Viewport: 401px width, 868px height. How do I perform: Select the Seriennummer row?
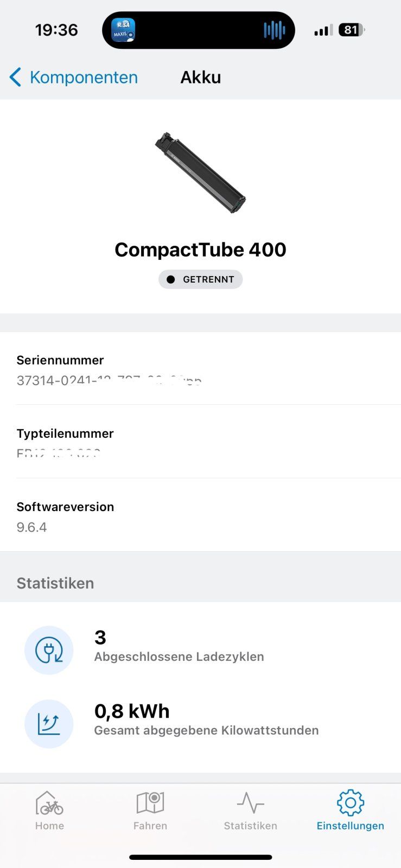tap(200, 369)
